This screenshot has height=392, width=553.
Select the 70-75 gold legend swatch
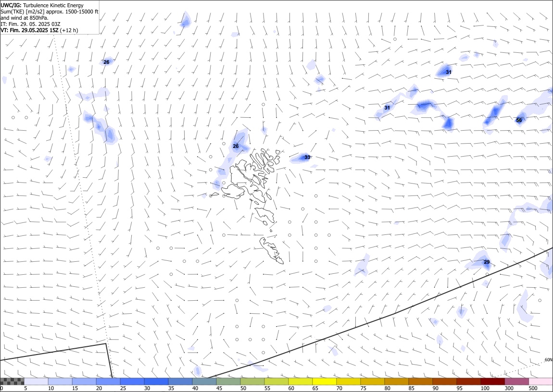(349, 381)
